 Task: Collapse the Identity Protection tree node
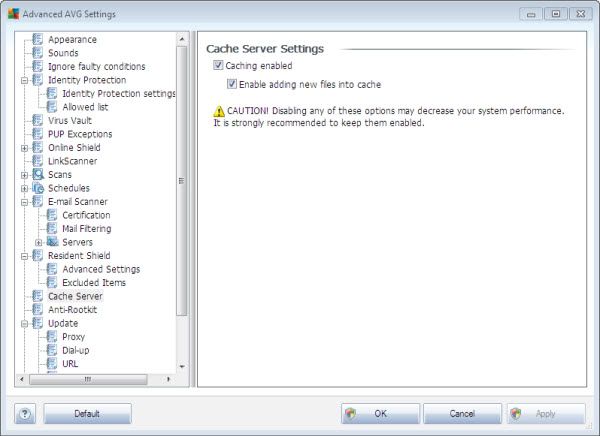[24, 80]
